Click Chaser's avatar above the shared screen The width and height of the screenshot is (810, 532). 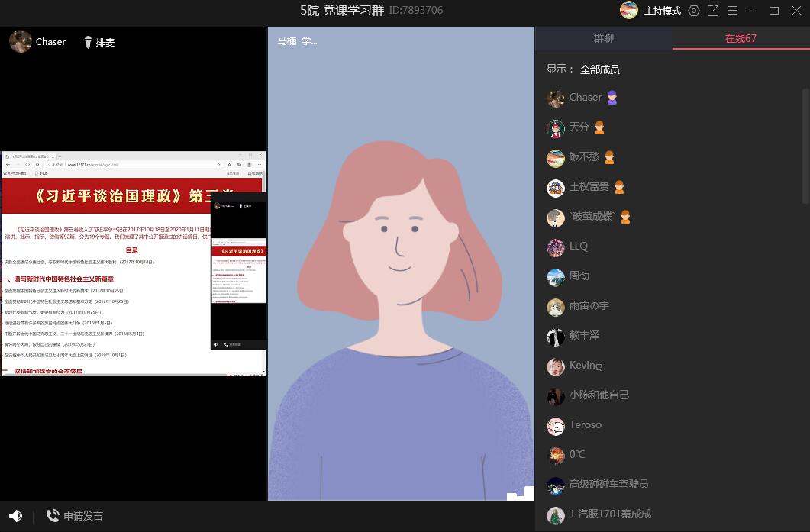tap(21, 41)
